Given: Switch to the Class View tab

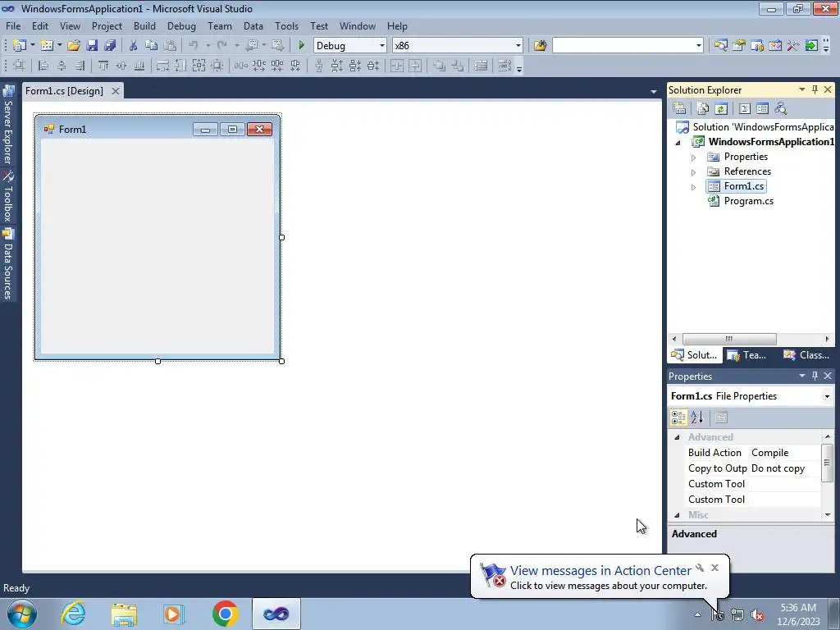Looking at the screenshot, I should [x=806, y=354].
